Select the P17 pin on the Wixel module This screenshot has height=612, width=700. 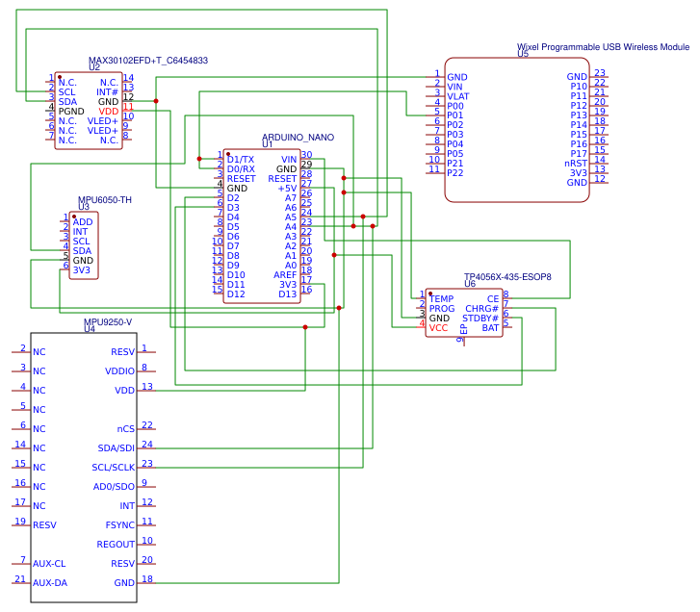(x=579, y=153)
